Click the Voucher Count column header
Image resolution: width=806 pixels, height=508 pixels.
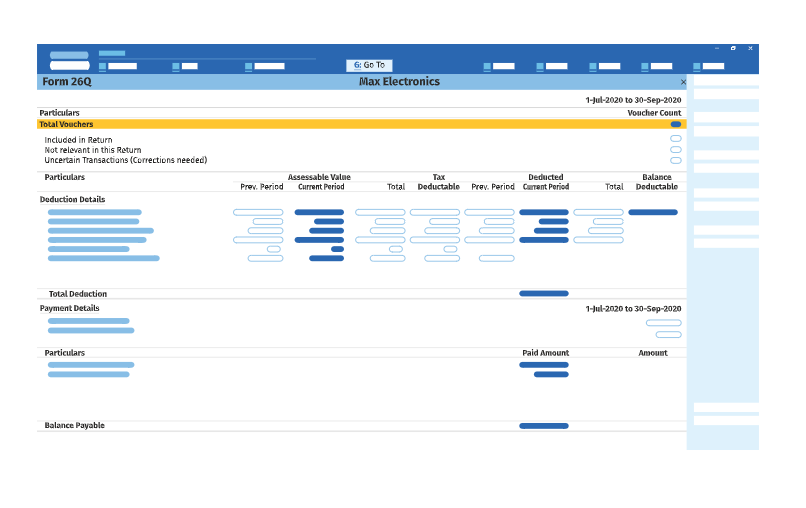click(654, 113)
